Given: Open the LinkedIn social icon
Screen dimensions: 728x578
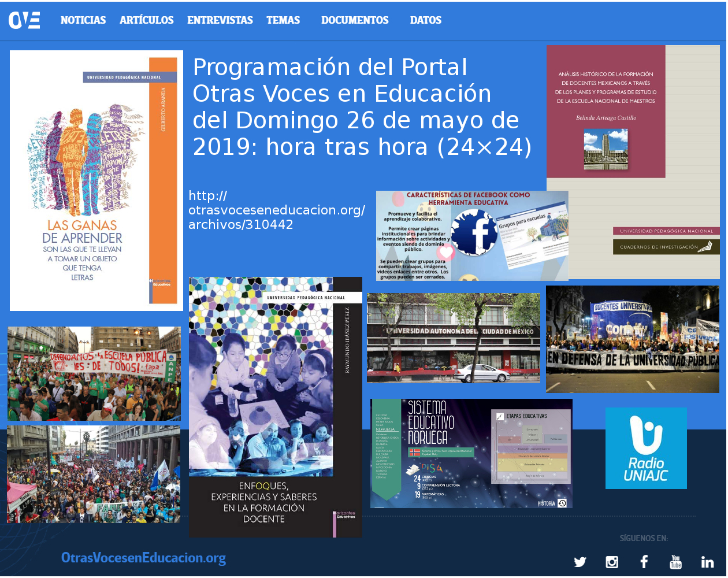Looking at the screenshot, I should click(x=707, y=562).
